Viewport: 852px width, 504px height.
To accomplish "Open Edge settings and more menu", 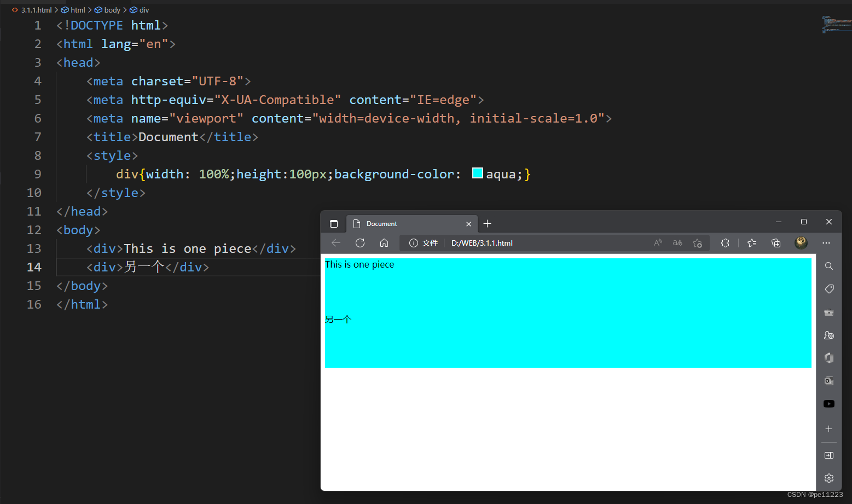I will coord(826,243).
